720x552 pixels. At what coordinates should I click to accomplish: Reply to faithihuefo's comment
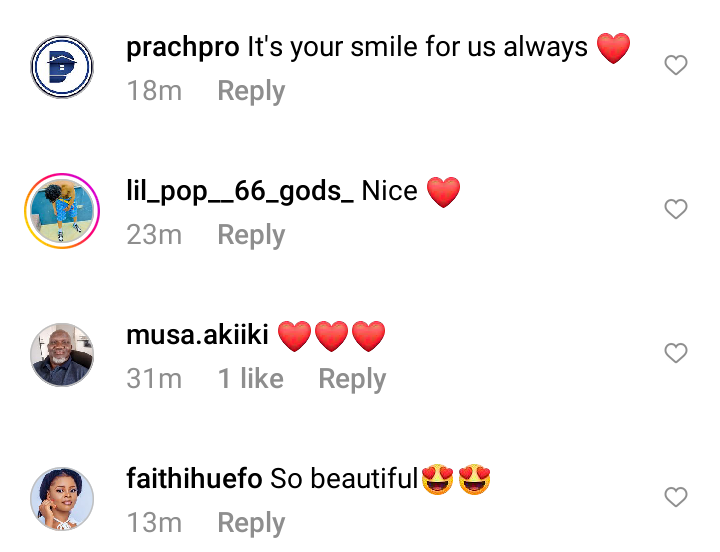[x=251, y=523]
